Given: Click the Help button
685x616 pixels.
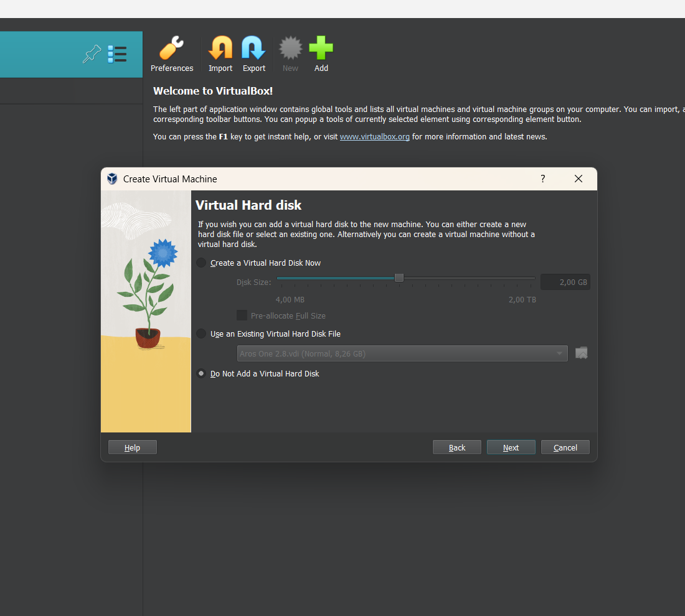Looking at the screenshot, I should pyautogui.click(x=133, y=447).
